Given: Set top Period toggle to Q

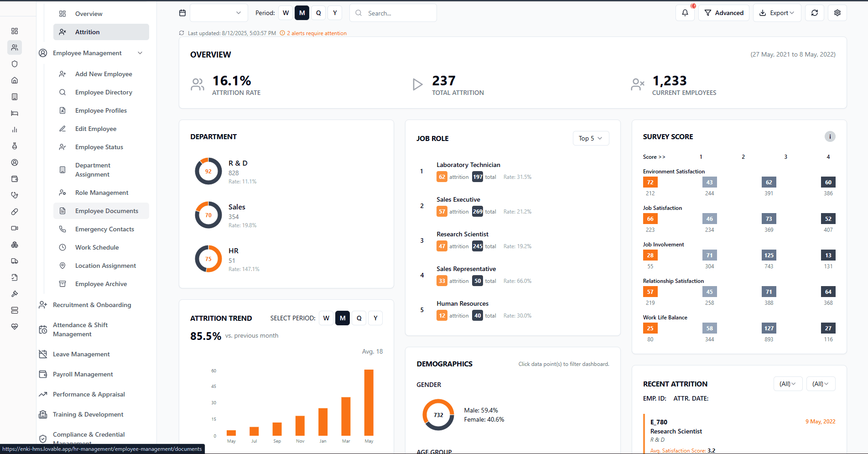Looking at the screenshot, I should [318, 13].
